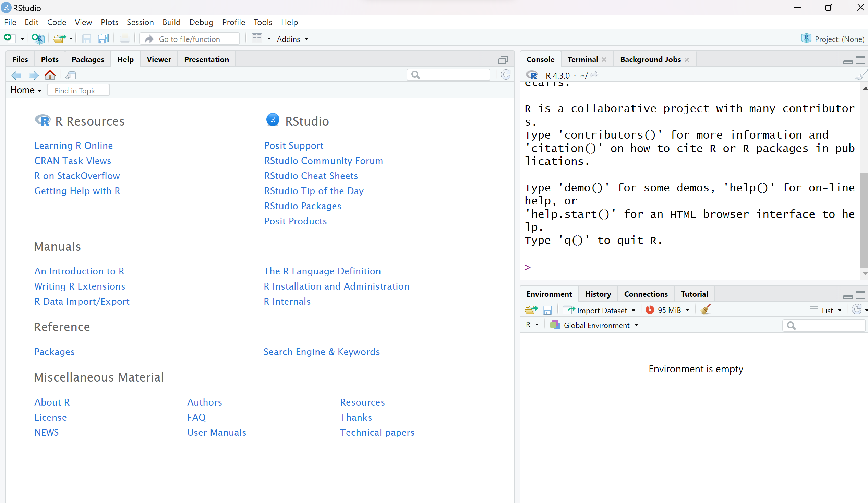Click the Help pane home icon
The image size is (868, 503).
pos(50,75)
